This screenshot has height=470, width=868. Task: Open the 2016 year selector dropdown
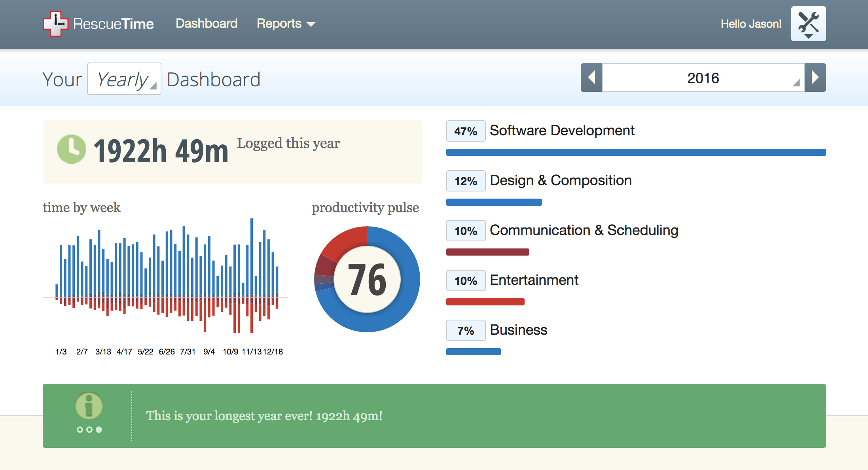[703, 78]
